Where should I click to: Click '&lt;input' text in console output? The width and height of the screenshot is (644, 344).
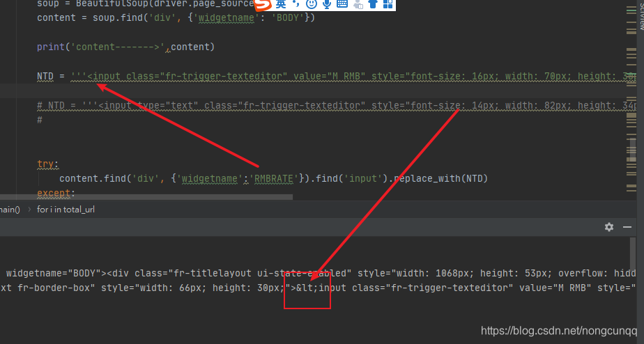321,288
